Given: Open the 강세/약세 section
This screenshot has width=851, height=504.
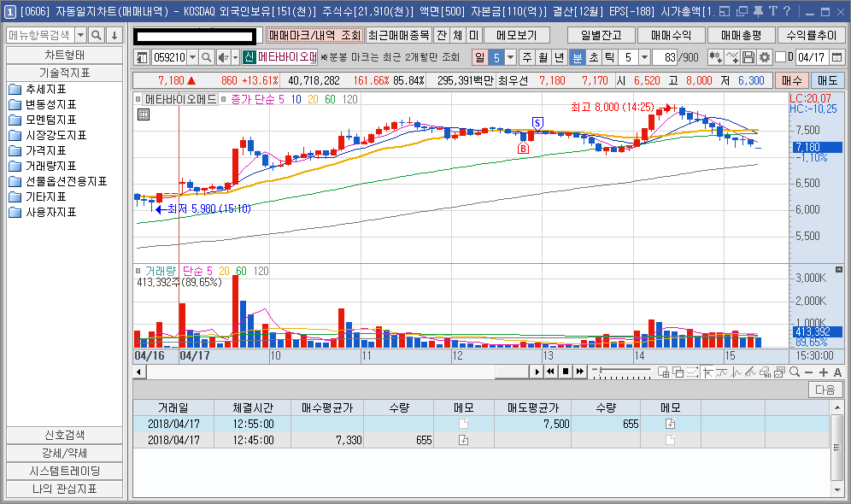Looking at the screenshot, I should pyautogui.click(x=64, y=453).
